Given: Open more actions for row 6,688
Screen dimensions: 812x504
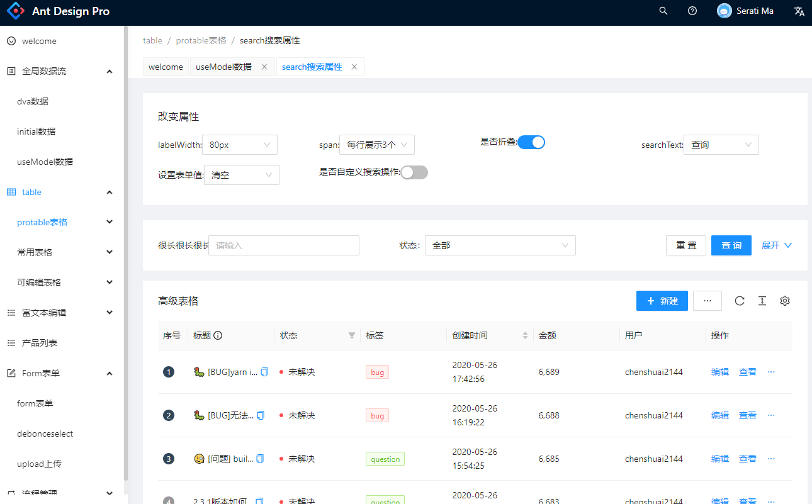Looking at the screenshot, I should 771,415.
